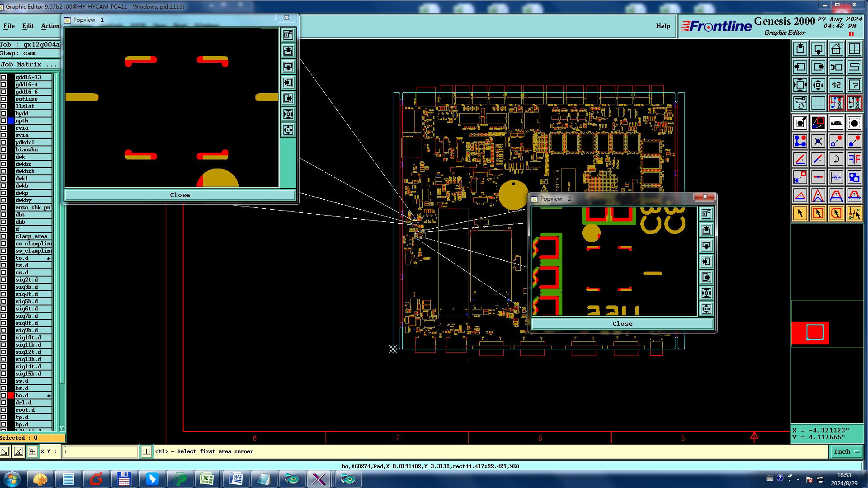Open the Help menu
868x488 pixels.
[x=663, y=26]
